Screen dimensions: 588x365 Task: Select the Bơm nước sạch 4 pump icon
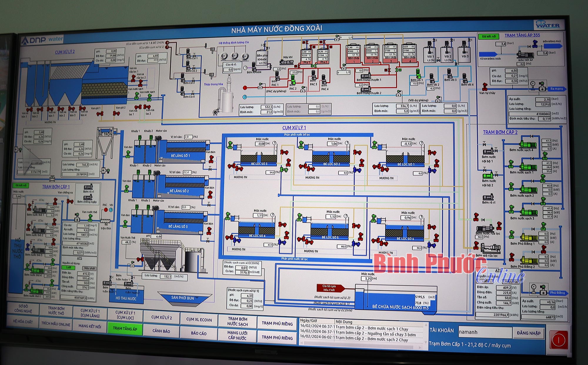[528, 144]
